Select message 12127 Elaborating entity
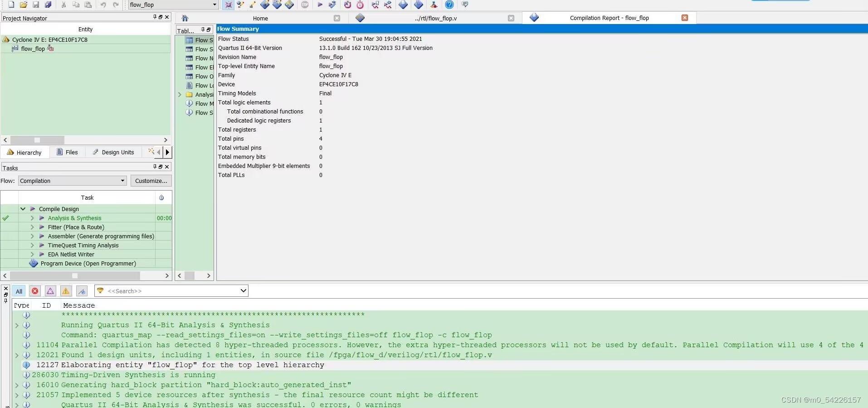This screenshot has height=408, width=868. 440,365
